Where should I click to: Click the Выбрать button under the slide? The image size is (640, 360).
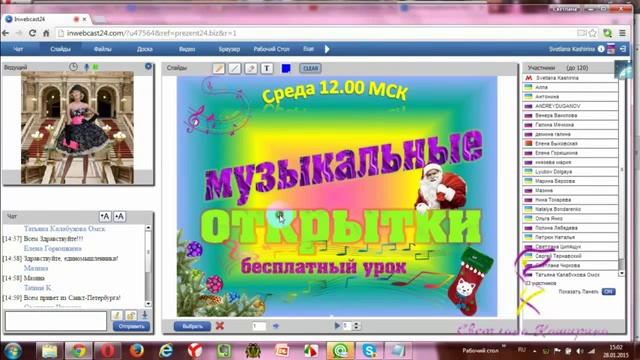192,326
